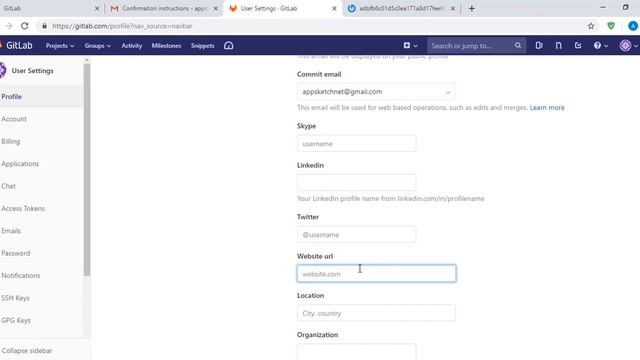Open the Chrome profile avatar icon
The height and width of the screenshot is (360, 640).
pyautogui.click(x=633, y=26)
